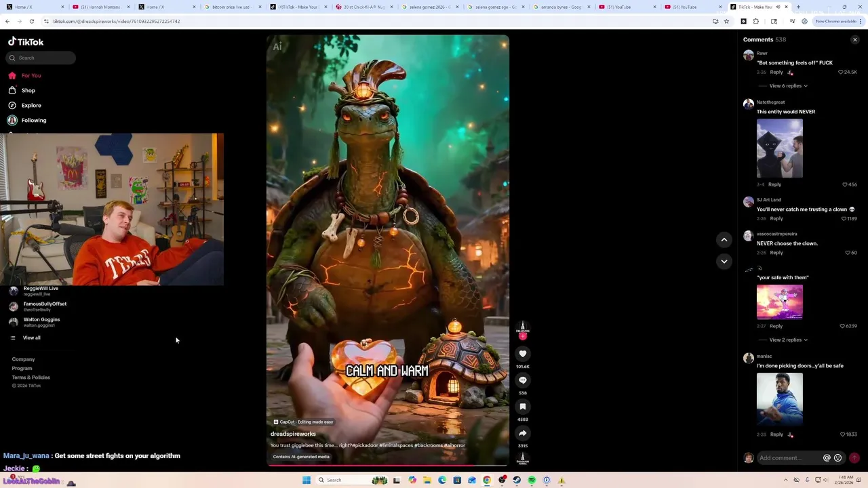Like Natethegreat's comment with 456 likes

(845, 184)
